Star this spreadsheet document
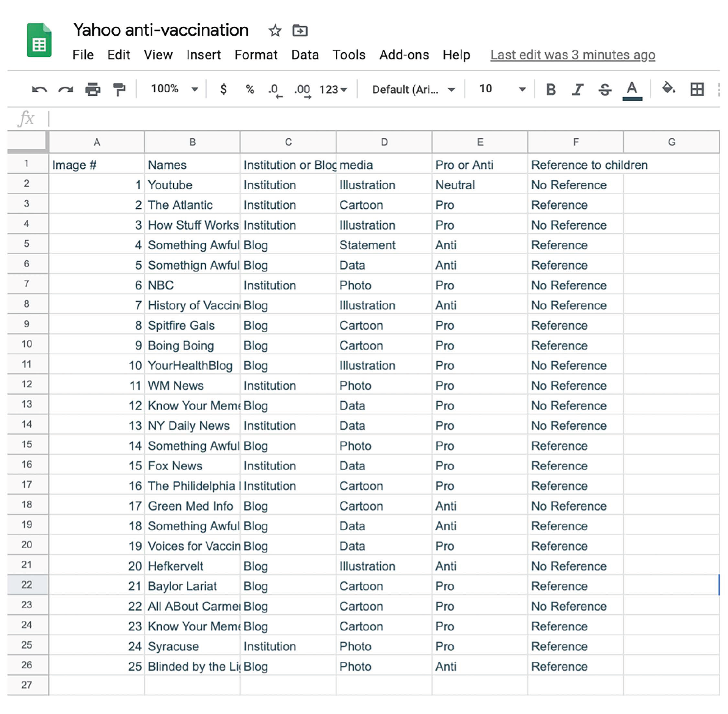 coord(275,31)
